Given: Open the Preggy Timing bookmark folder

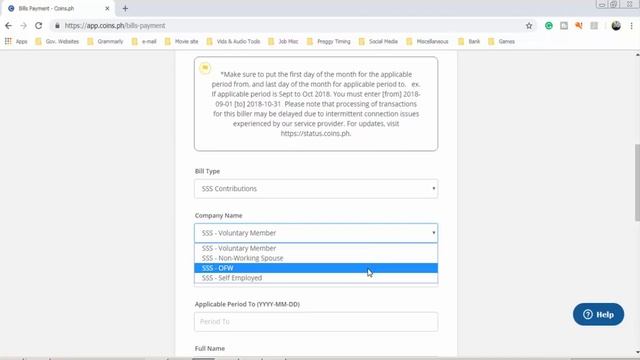Looking at the screenshot, I should point(329,41).
